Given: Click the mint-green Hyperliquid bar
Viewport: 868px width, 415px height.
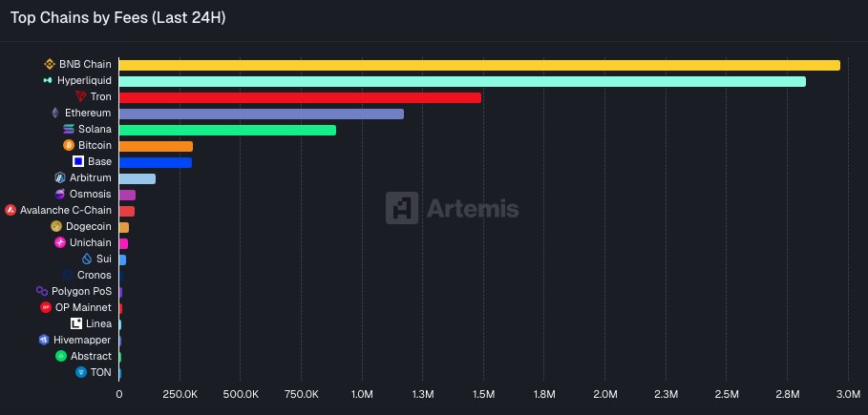Looking at the screenshot, I should tap(462, 81).
